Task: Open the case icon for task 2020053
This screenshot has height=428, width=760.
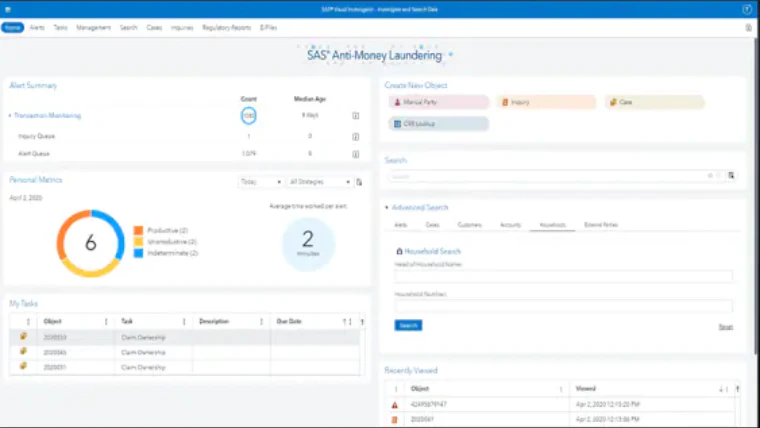Action: pyautogui.click(x=23, y=336)
